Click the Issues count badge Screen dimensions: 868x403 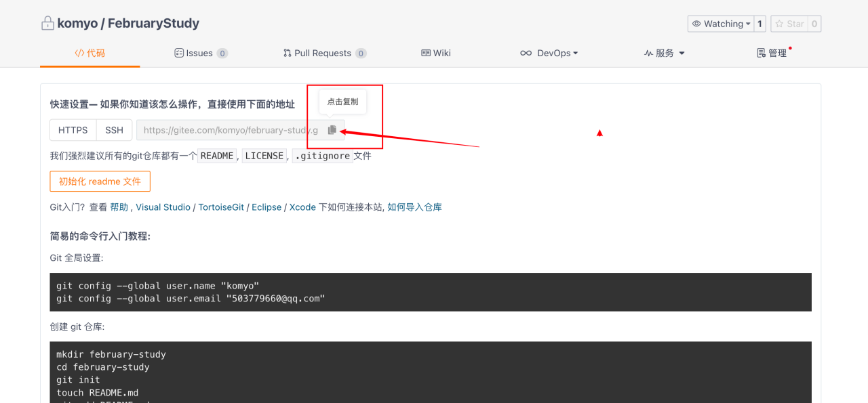click(x=222, y=54)
